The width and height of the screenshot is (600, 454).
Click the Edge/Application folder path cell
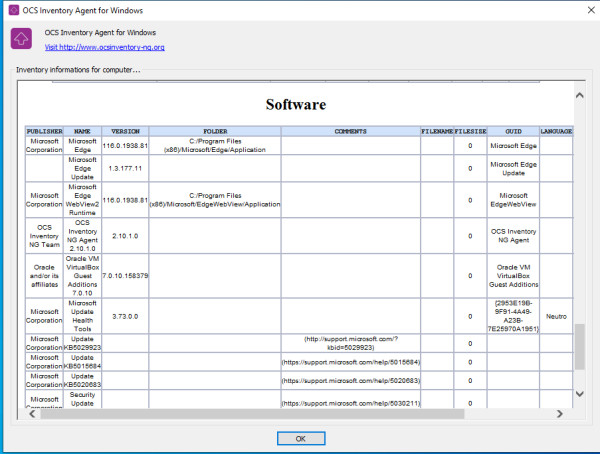click(215, 145)
